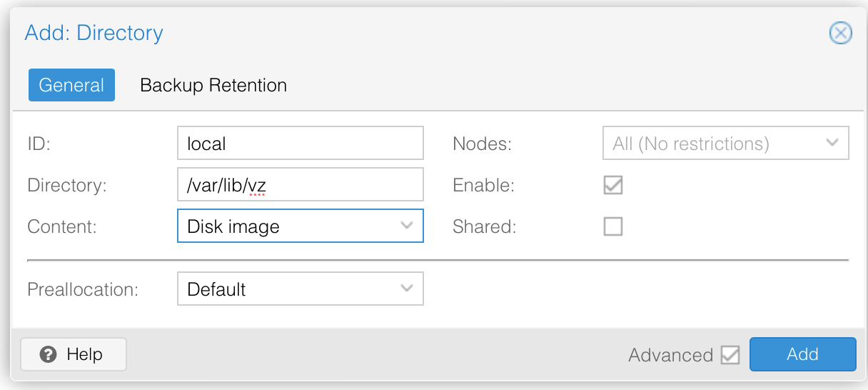Expand the Preallocation dropdown arrow
This screenshot has height=390, width=868.
tap(407, 289)
